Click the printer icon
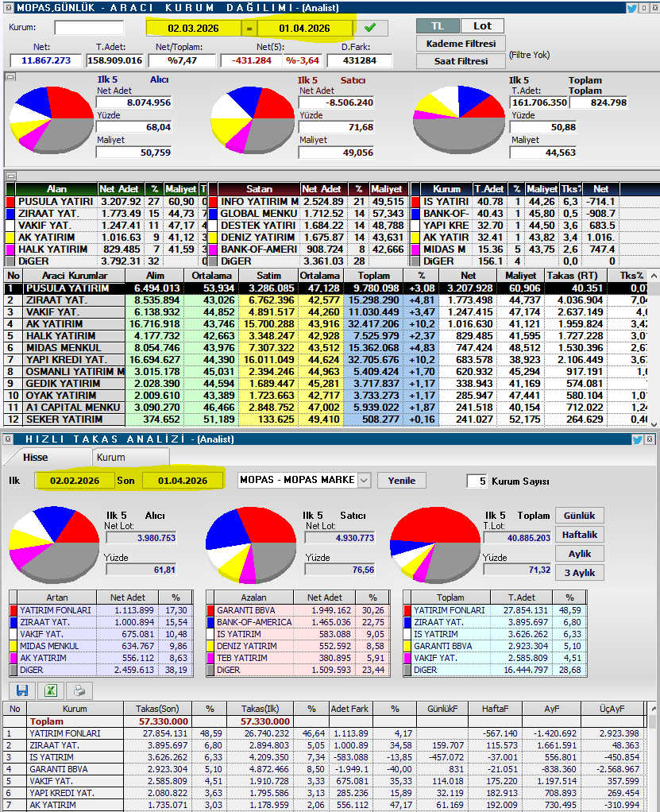 pos(79,690)
